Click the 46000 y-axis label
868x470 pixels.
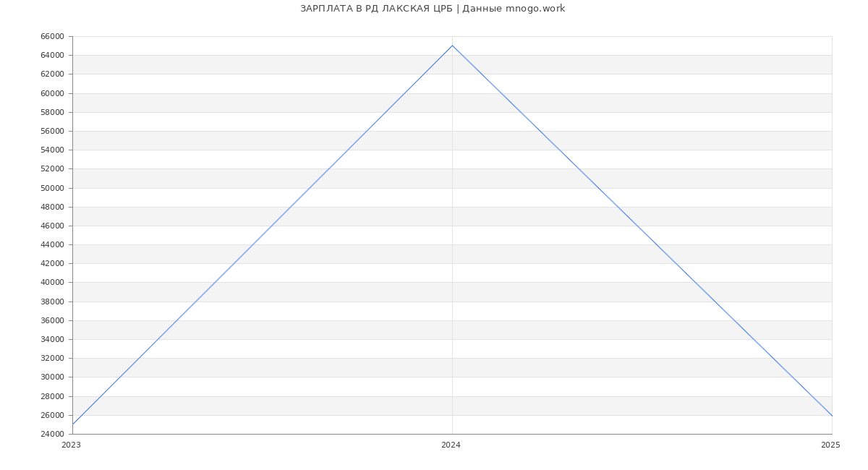(x=52, y=226)
